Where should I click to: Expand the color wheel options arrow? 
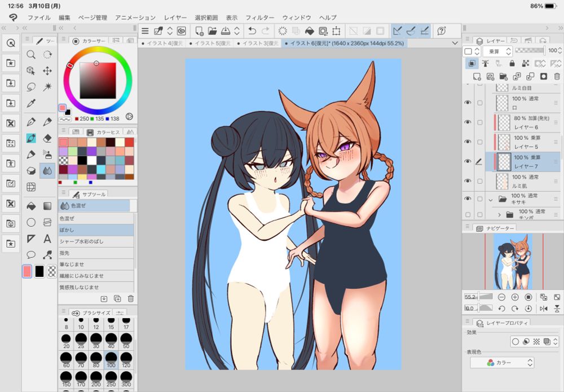tap(130, 117)
